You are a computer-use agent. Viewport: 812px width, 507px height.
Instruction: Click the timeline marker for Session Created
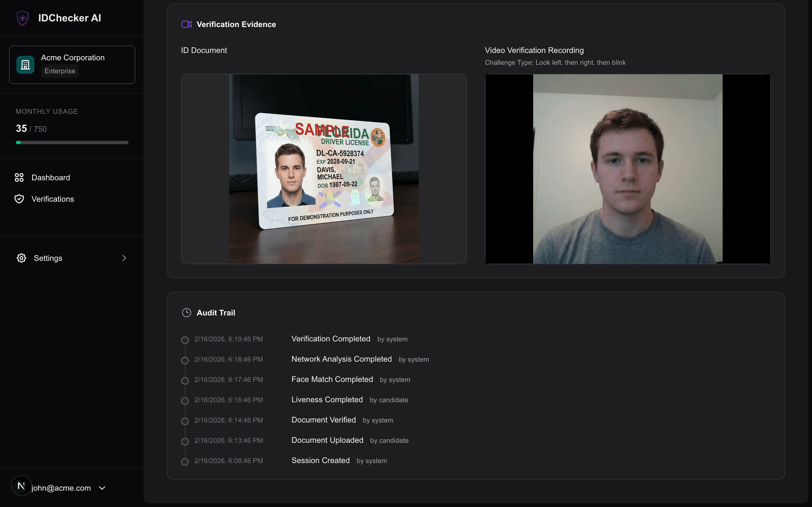[185, 461]
